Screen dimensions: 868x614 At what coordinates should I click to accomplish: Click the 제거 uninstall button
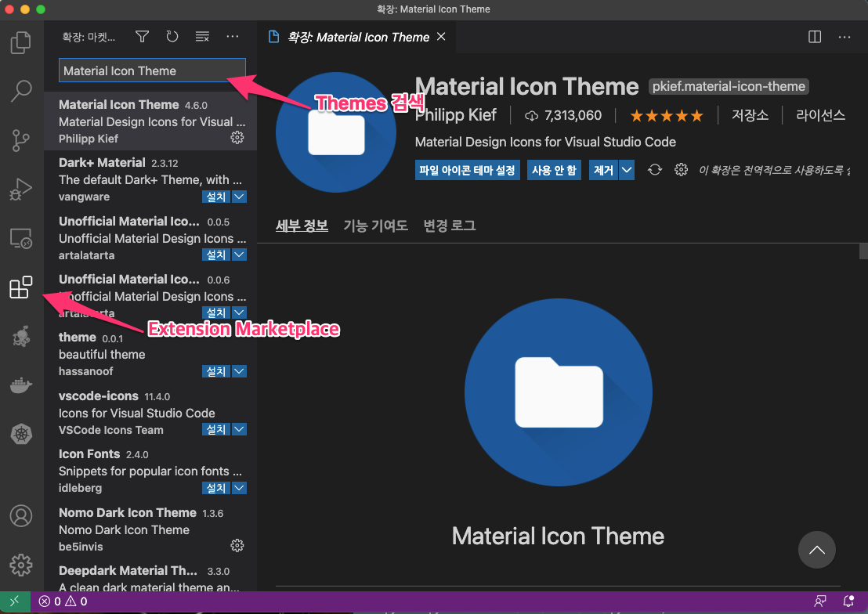(603, 170)
